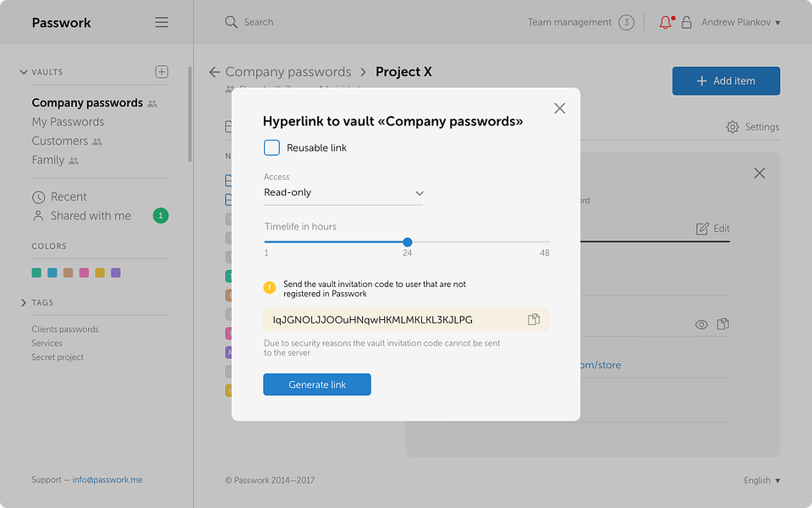The width and height of the screenshot is (812, 508).
Task: Click the Project X breadcrumb
Action: 403,72
